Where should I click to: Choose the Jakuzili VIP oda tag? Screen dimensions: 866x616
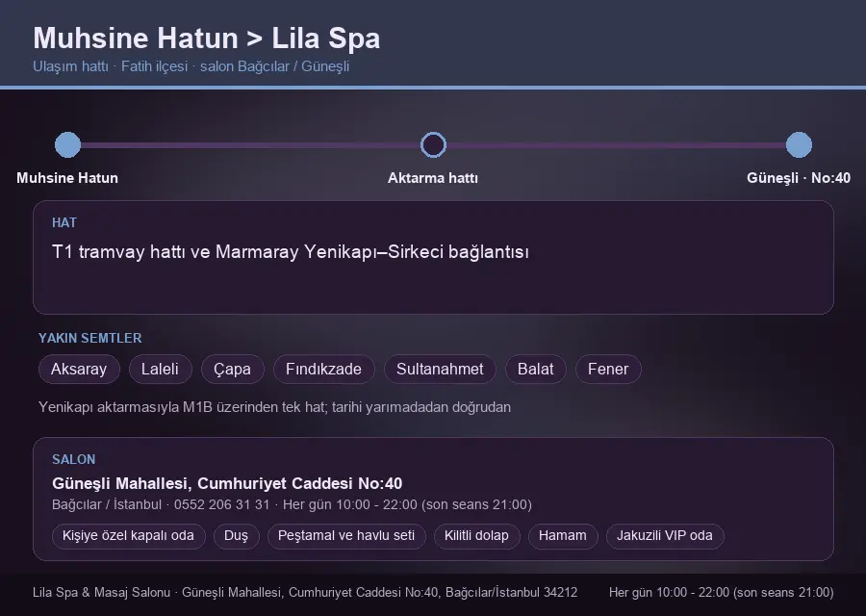tap(665, 536)
